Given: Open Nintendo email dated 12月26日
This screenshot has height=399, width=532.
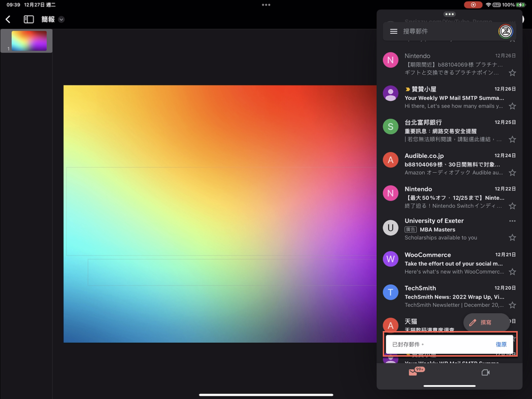Looking at the screenshot, I should 450,64.
